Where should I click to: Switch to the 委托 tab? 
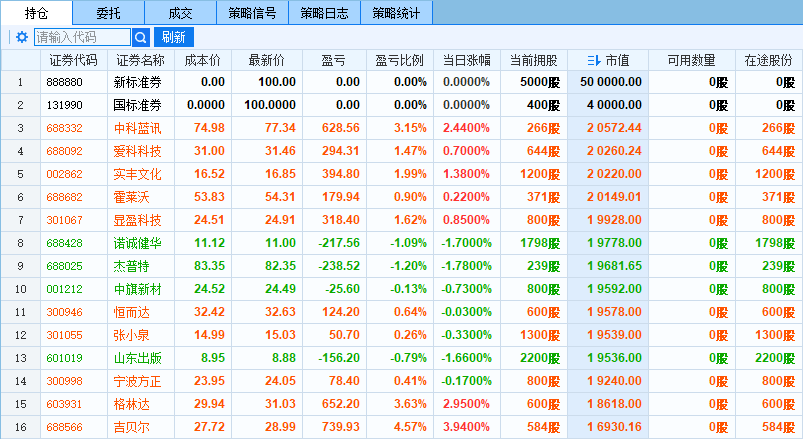pyautogui.click(x=109, y=13)
